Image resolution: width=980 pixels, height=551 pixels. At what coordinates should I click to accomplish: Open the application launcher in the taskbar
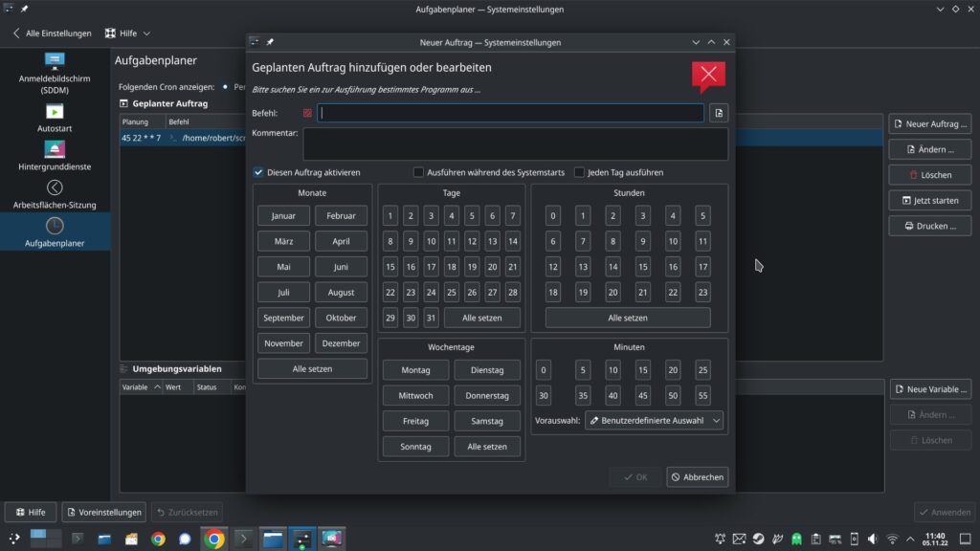13,539
